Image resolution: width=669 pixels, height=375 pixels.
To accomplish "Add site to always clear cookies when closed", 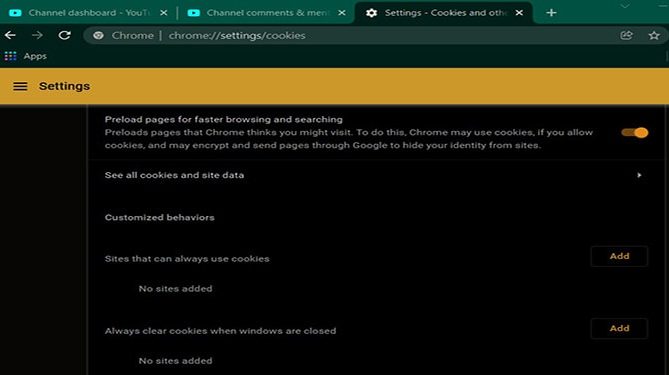I will [x=620, y=328].
